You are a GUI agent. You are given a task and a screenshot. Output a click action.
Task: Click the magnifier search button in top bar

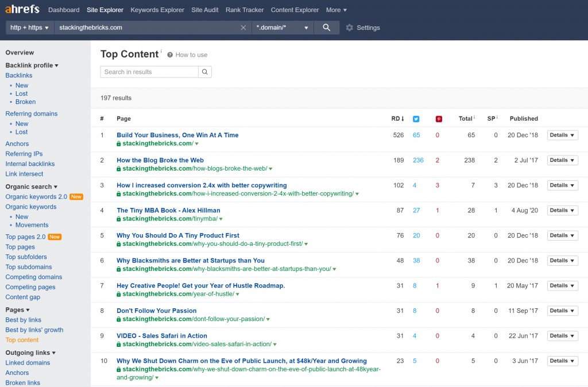pyautogui.click(x=326, y=28)
